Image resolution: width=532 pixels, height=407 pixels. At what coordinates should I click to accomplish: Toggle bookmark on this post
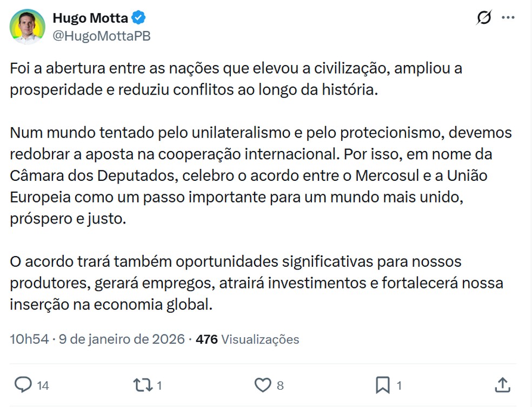(383, 386)
